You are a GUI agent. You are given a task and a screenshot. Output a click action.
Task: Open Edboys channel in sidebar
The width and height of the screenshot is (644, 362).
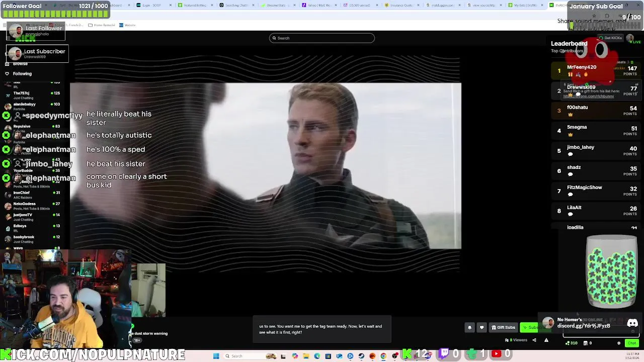31,228
